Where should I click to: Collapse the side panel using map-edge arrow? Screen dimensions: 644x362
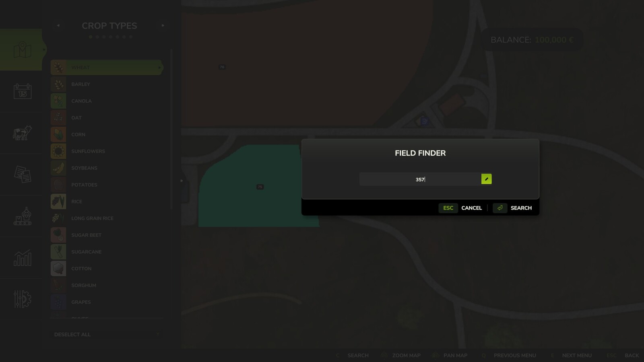coord(182,181)
